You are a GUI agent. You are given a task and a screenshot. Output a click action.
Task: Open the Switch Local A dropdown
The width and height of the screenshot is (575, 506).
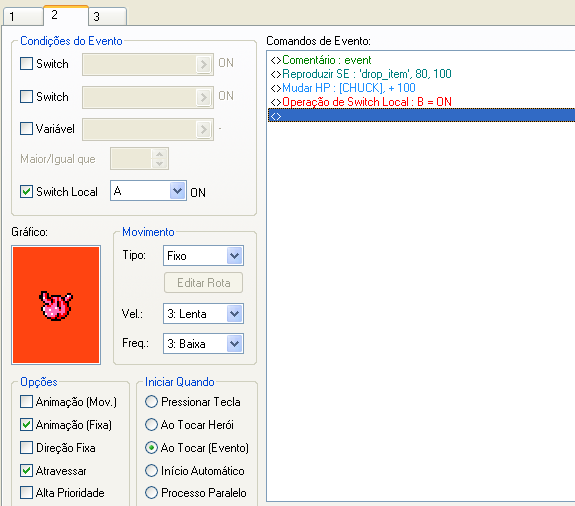(x=148, y=191)
